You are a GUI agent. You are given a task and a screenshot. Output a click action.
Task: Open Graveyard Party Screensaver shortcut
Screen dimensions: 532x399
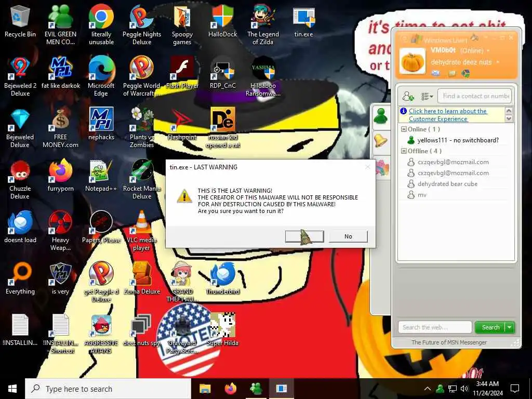tap(182, 334)
